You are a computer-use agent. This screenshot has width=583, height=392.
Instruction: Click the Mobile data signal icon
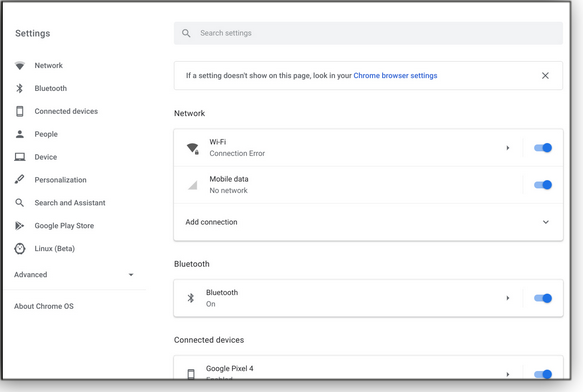tap(192, 185)
